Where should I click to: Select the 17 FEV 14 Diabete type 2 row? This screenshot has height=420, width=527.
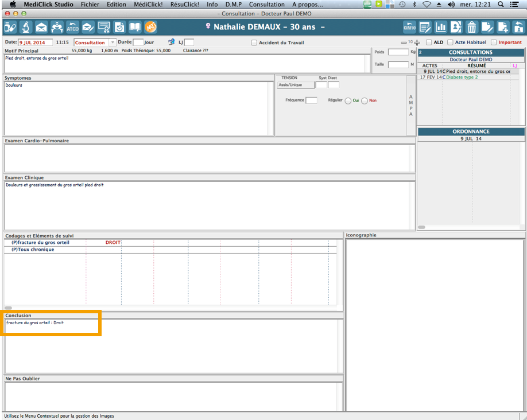click(x=469, y=77)
